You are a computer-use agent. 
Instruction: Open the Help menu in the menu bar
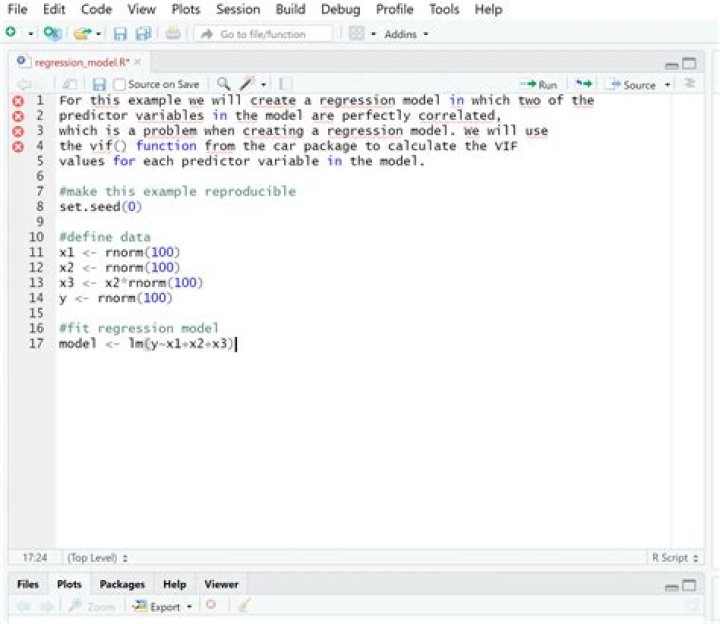tap(488, 9)
